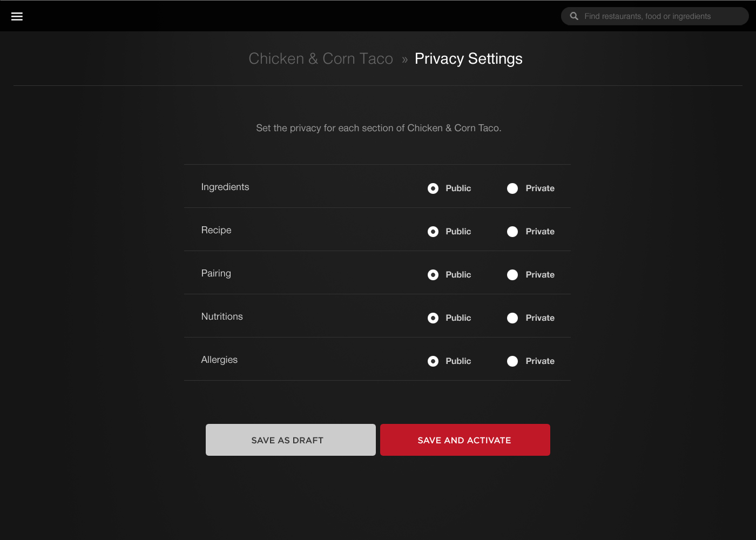The width and height of the screenshot is (756, 540).
Task: Click the Nutritions row label
Action: click(x=222, y=316)
